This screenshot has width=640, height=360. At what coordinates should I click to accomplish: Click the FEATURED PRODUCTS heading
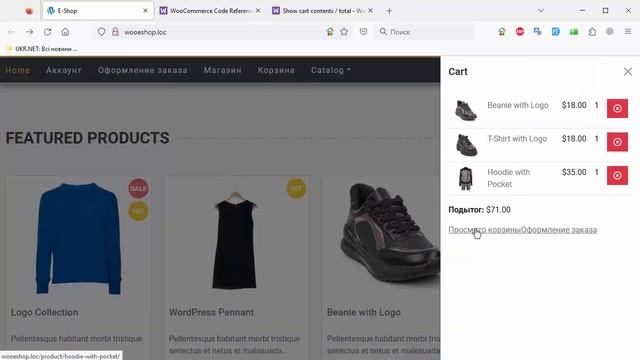[87, 138]
